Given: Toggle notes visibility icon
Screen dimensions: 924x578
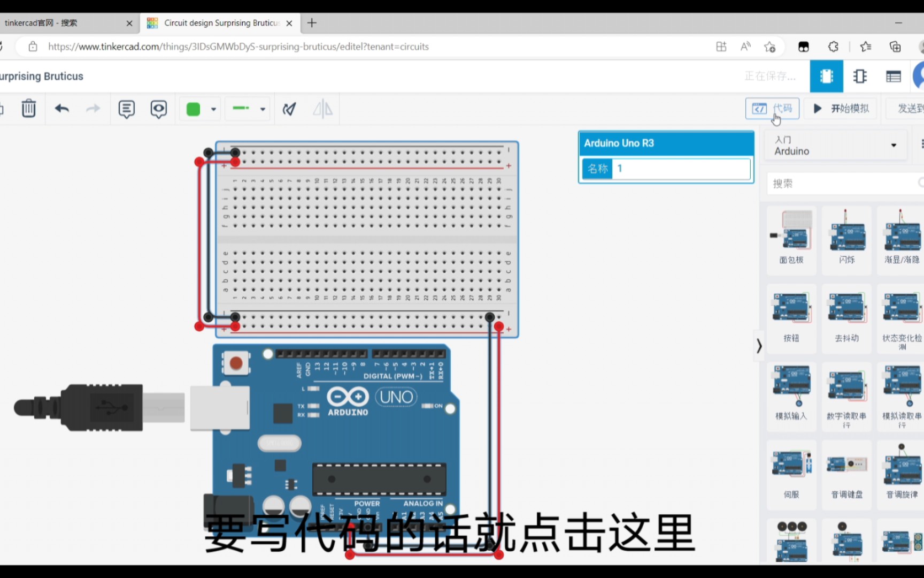Looking at the screenshot, I should coord(159,109).
